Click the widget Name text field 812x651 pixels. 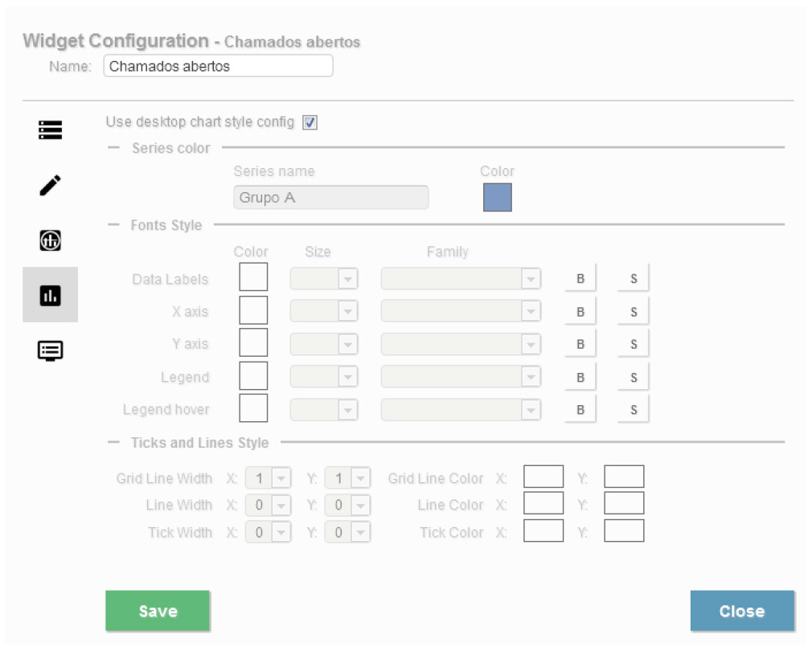(x=218, y=67)
